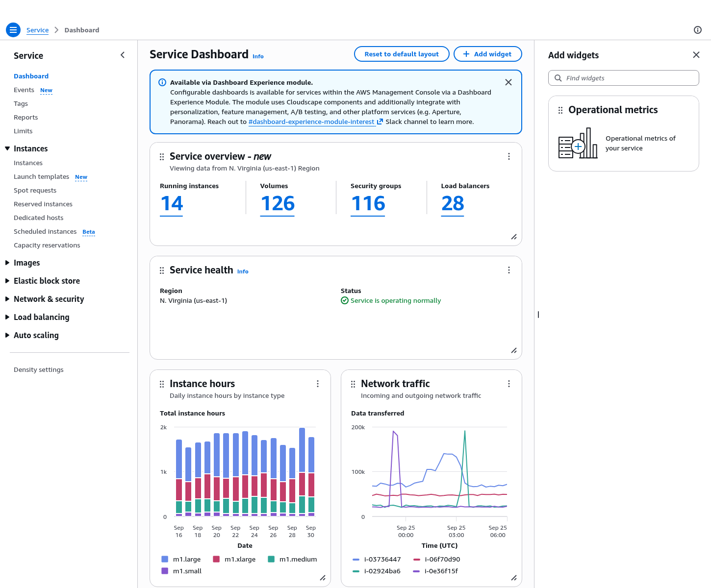The height and width of the screenshot is (588, 711).
Task: Collapse the Service side navigation
Action: pos(123,55)
